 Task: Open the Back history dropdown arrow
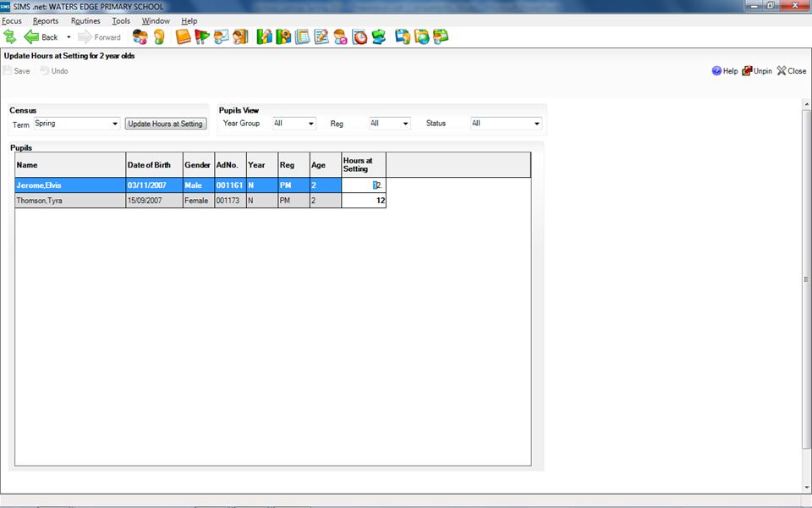point(69,37)
